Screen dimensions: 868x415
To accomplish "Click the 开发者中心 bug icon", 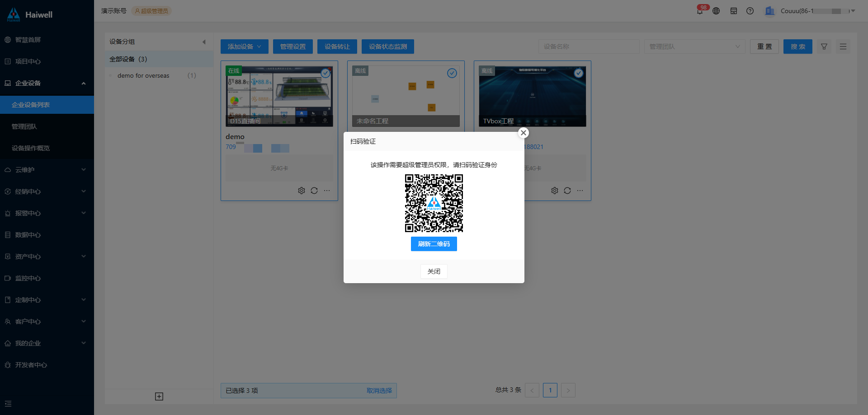I will point(8,365).
